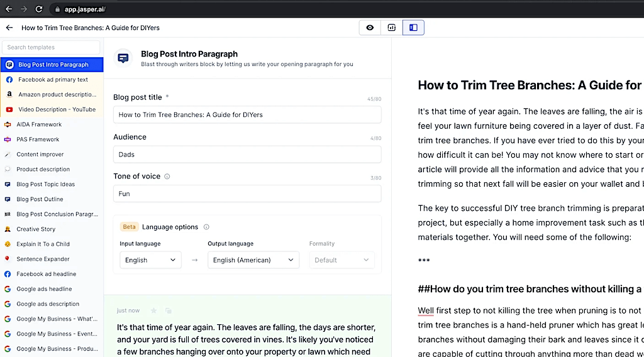Choose the Content improver template
This screenshot has height=357, width=644.
point(40,155)
